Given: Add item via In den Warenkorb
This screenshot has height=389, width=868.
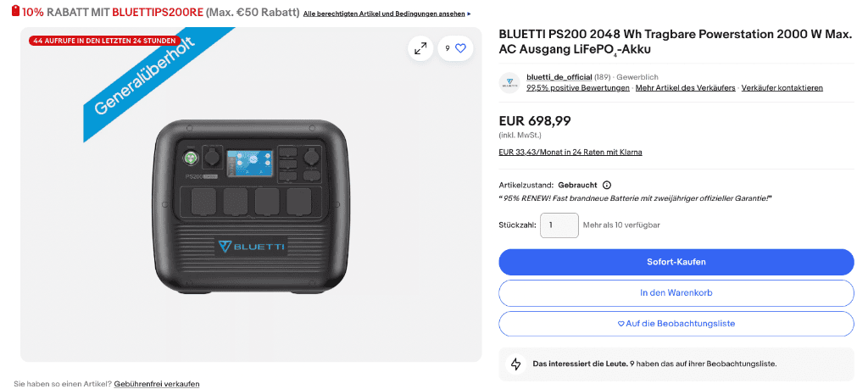Looking at the screenshot, I should [676, 293].
